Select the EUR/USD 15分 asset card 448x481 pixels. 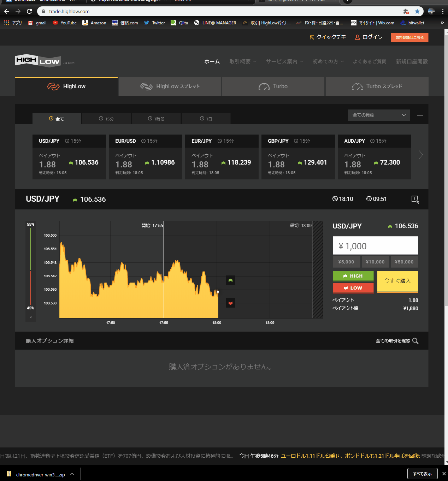coord(146,157)
